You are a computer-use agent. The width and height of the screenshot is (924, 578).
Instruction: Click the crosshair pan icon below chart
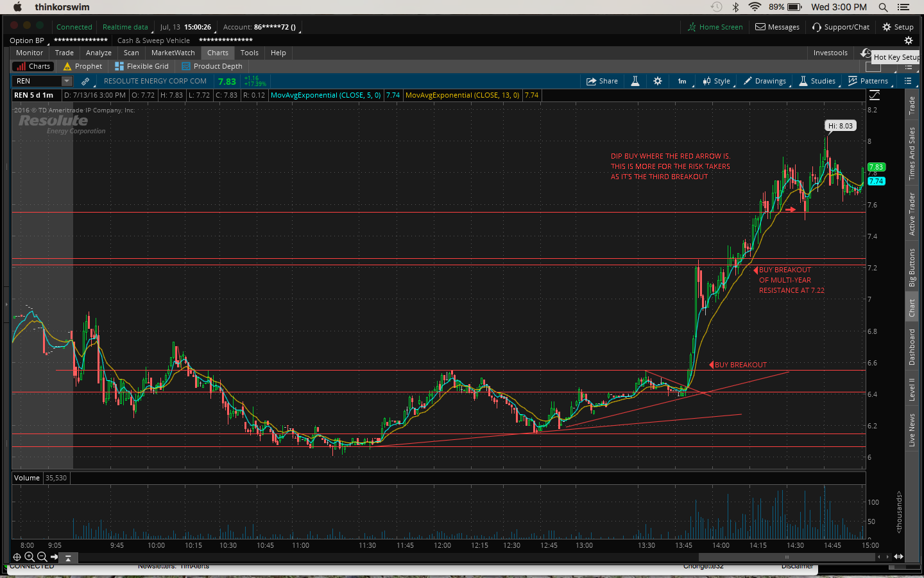tap(17, 557)
